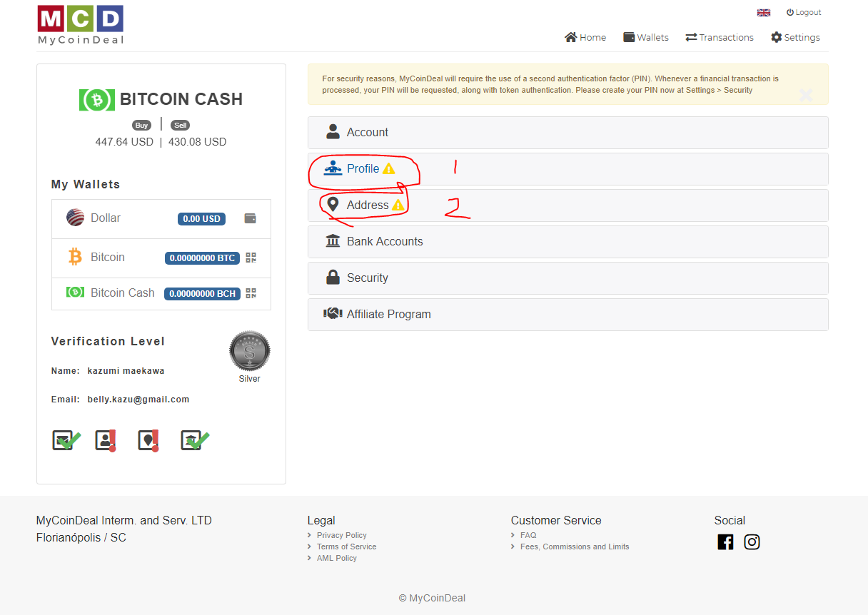Click the US flag Dollar icon
The image size is (868, 615).
click(x=75, y=218)
